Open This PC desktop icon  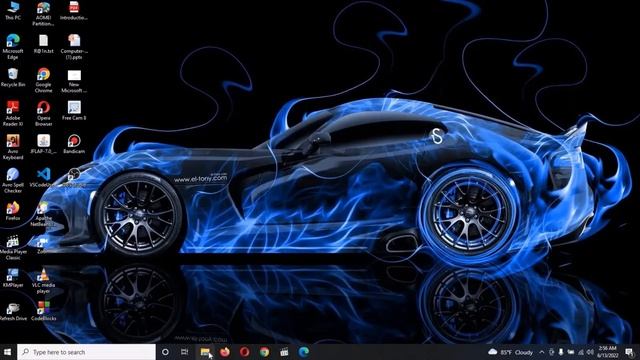13,11
